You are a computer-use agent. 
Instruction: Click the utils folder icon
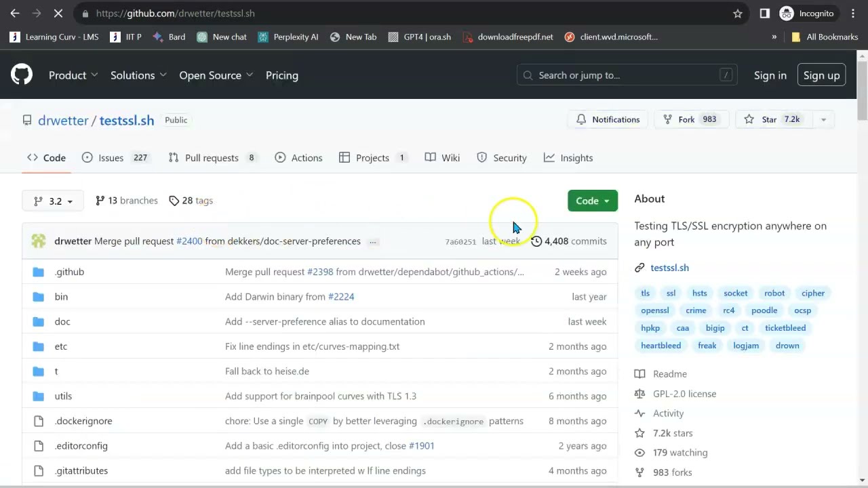tap(39, 396)
